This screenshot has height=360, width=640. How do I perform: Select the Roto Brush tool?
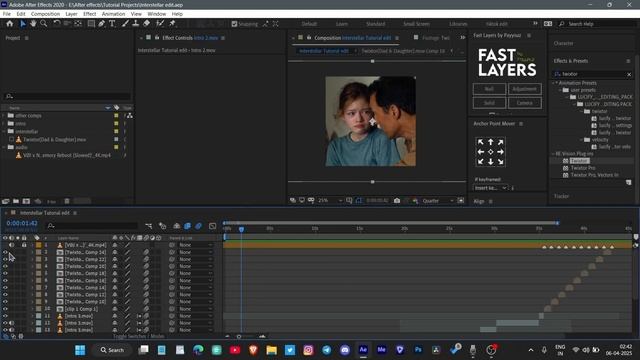pyautogui.click(x=160, y=24)
